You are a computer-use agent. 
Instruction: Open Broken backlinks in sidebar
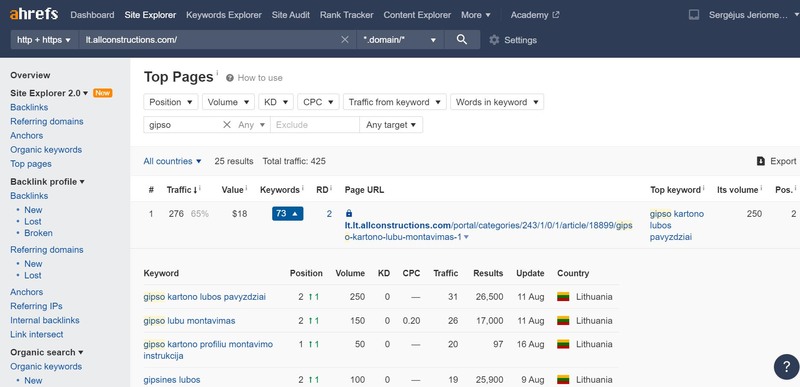point(38,233)
